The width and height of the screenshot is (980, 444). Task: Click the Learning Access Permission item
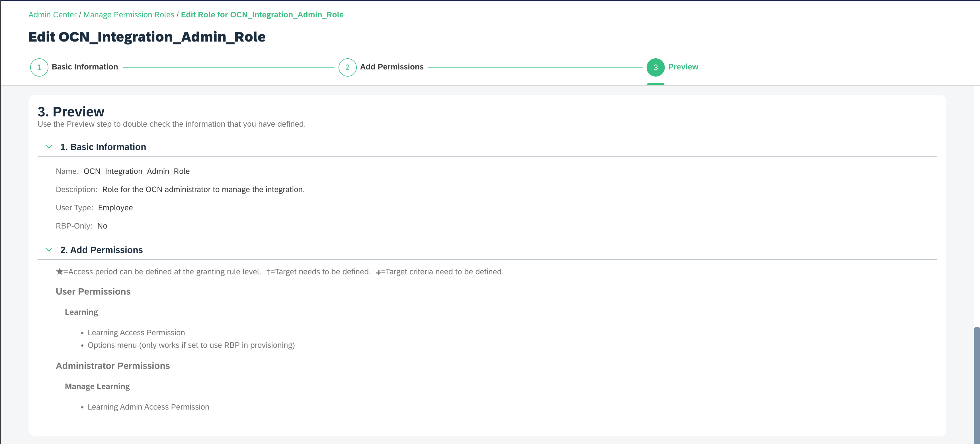[x=136, y=333]
